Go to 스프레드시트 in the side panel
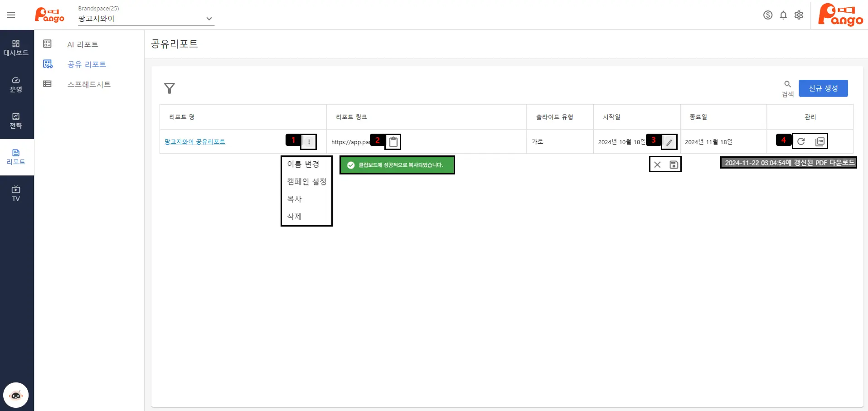Image resolution: width=868 pixels, height=411 pixels. 89,84
